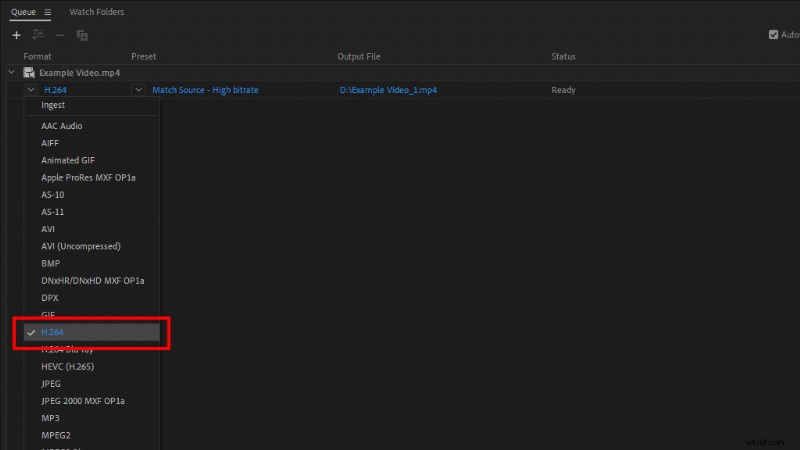The image size is (800, 450).
Task: Add a source with the plus icon
Action: 16,35
